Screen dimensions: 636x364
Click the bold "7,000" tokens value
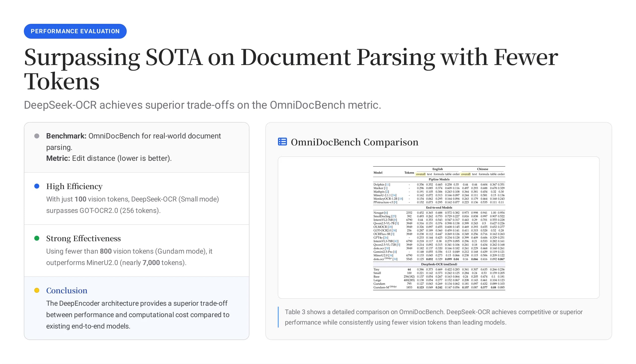point(151,263)
